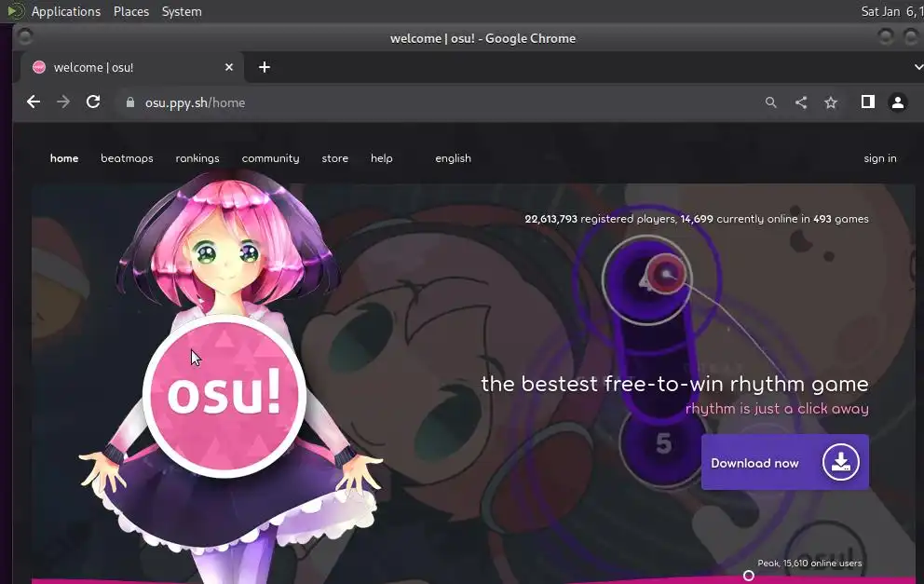The width and height of the screenshot is (924, 584).
Task: Click the window title bar text
Action: tap(482, 38)
